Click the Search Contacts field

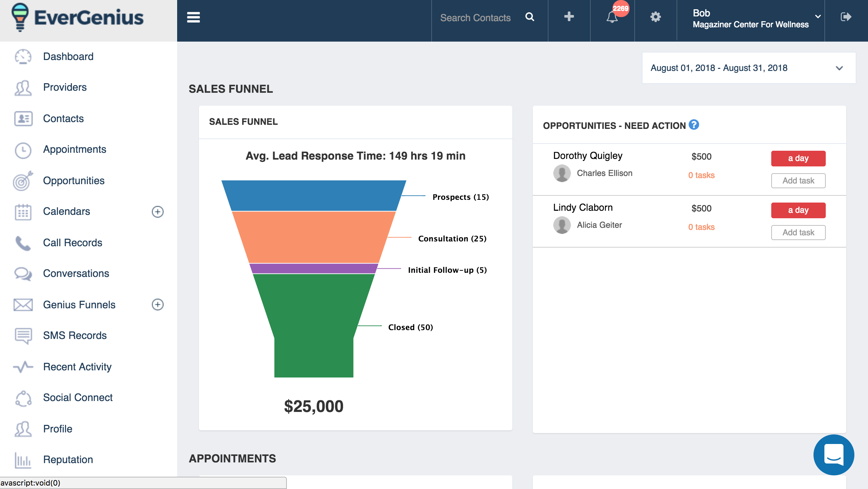coord(475,18)
